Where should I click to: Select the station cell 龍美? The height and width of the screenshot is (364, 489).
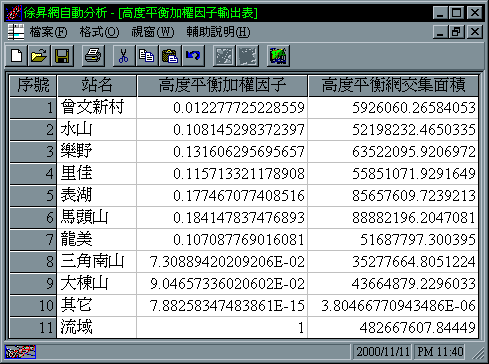[x=97, y=240]
